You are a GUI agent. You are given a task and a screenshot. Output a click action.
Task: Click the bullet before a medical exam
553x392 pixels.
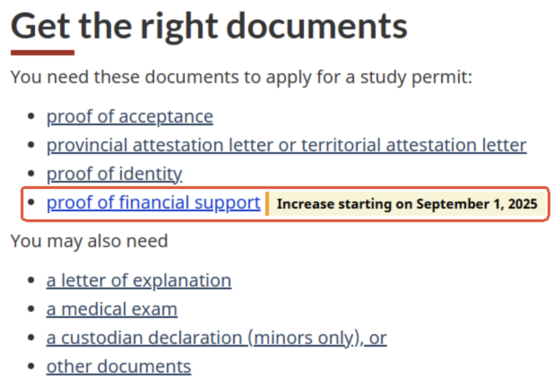(31, 309)
